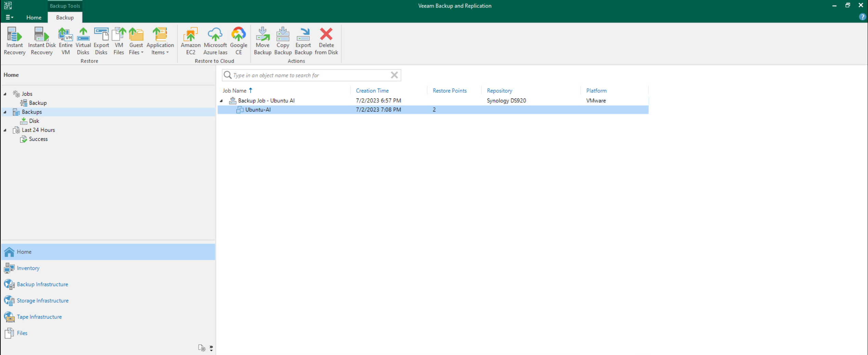Click Move Backup action
The width and height of the screenshot is (868, 355).
pos(262,41)
